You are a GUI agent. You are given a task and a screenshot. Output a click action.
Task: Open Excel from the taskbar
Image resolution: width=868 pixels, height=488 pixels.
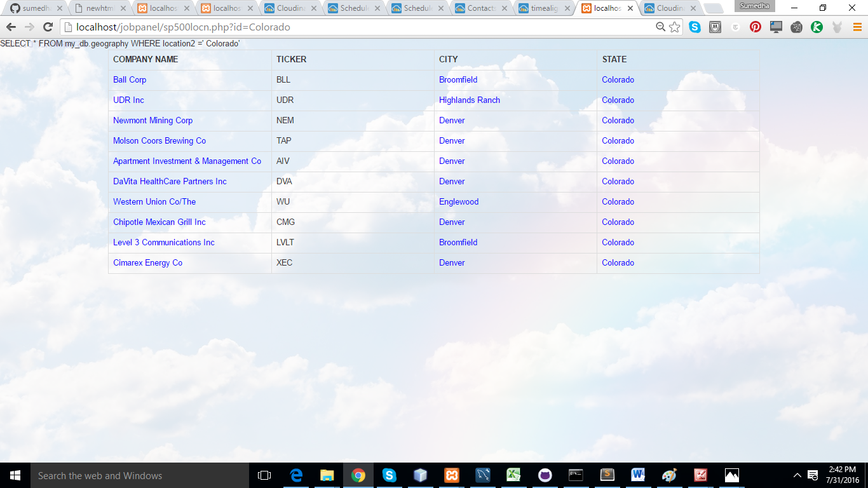(x=513, y=475)
